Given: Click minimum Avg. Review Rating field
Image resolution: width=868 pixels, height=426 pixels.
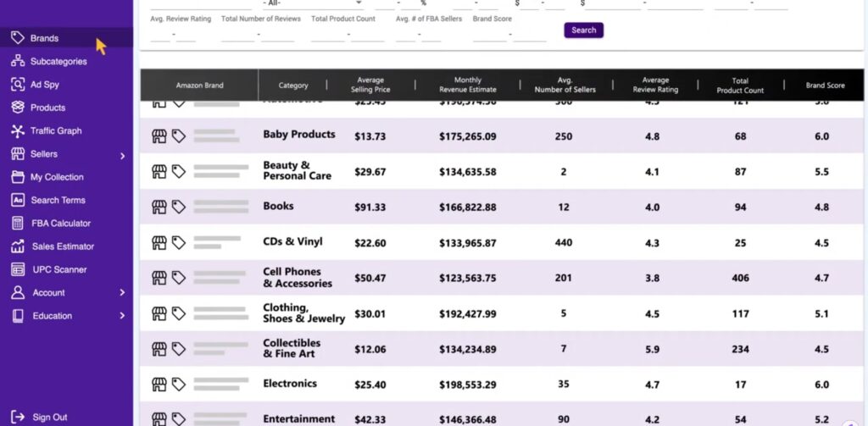Looking at the screenshot, I should pos(160,35).
